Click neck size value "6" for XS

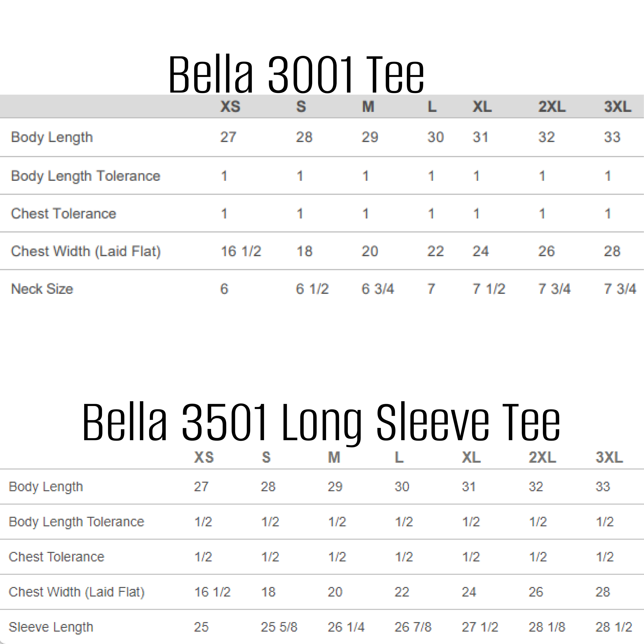coord(224,289)
